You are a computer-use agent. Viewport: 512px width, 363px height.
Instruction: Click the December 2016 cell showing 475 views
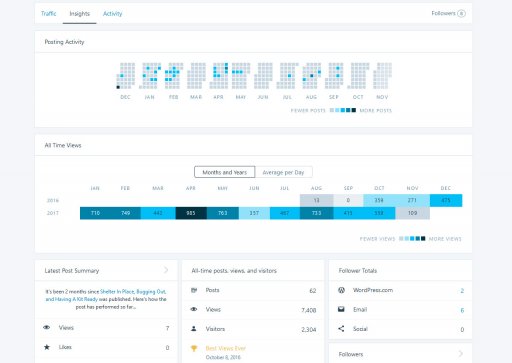click(446, 200)
